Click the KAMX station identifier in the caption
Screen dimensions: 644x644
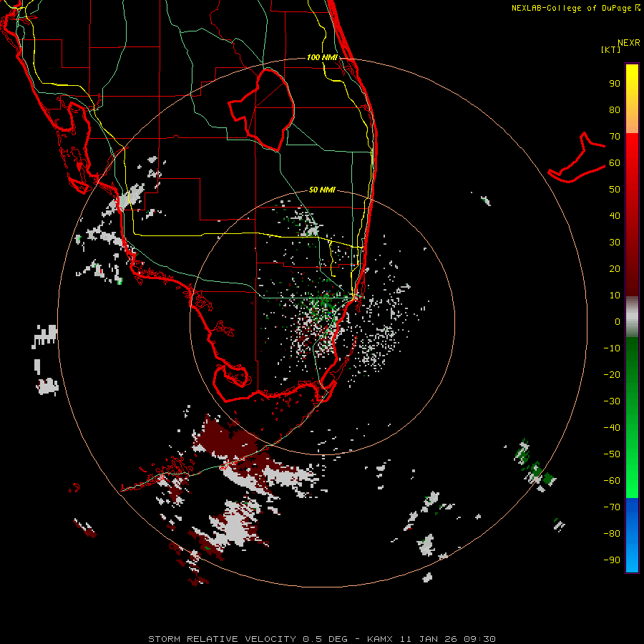coord(380,639)
